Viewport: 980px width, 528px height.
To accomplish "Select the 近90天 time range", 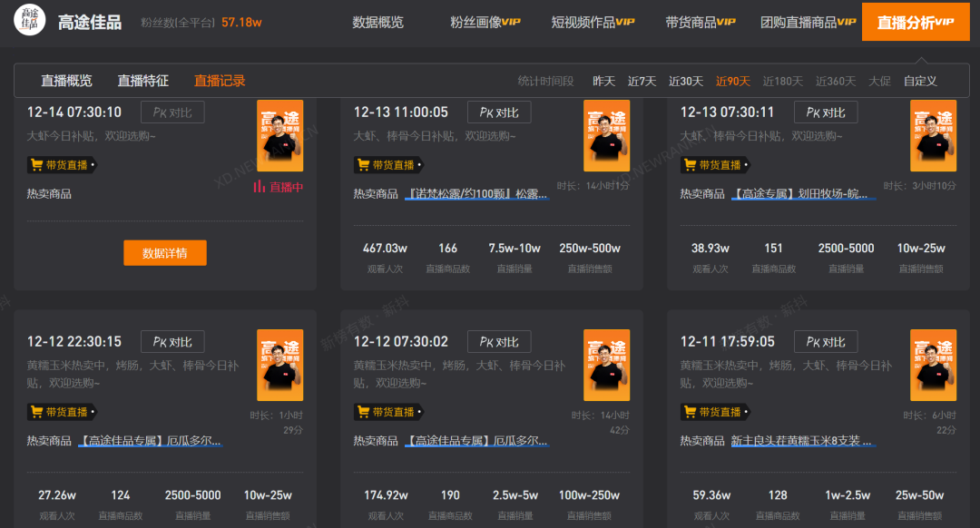I will click(x=732, y=82).
